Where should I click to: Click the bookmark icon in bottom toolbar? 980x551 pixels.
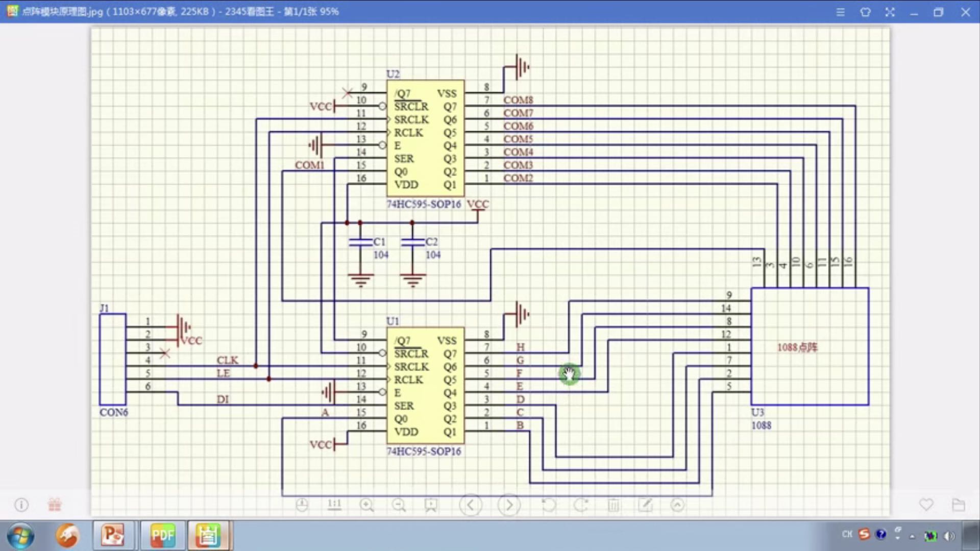point(431,505)
